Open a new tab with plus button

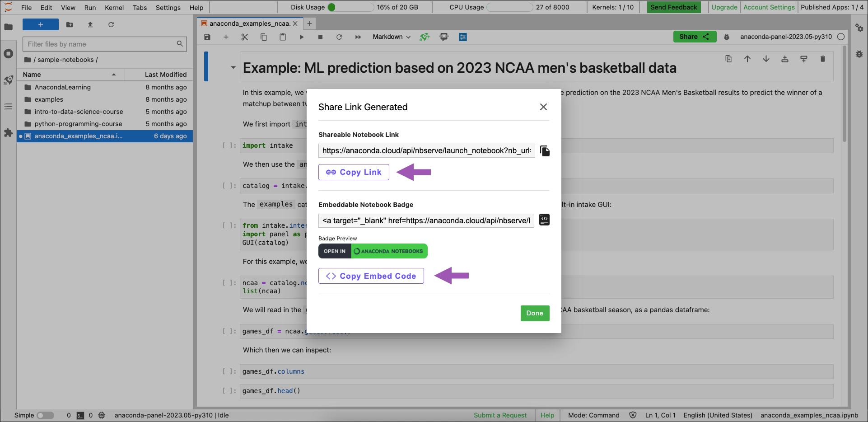click(309, 23)
